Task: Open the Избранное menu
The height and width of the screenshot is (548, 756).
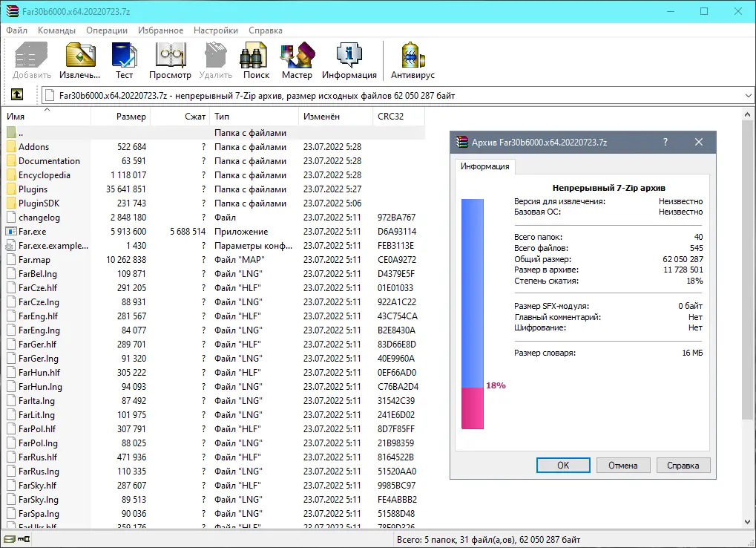Action: 160,30
